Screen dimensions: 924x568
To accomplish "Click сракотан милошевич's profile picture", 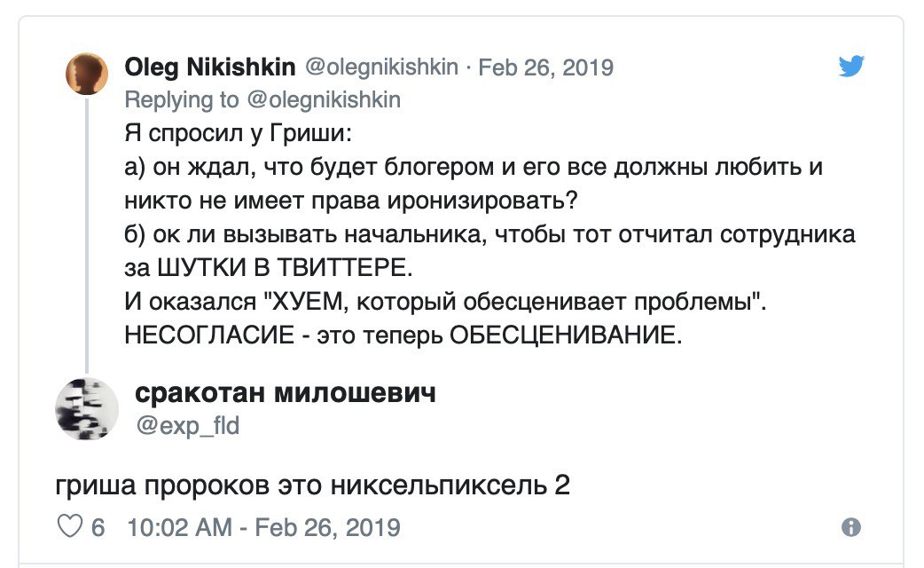I will [x=87, y=409].
